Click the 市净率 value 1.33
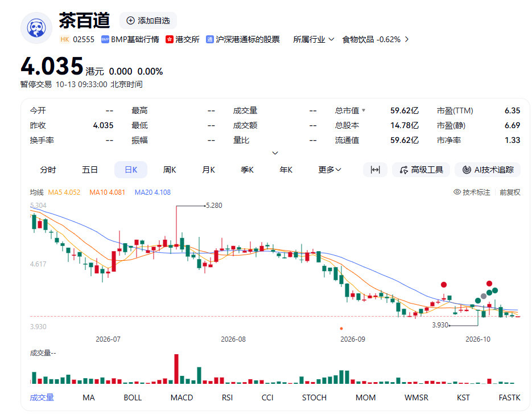The height and width of the screenshot is (414, 532). tap(512, 140)
